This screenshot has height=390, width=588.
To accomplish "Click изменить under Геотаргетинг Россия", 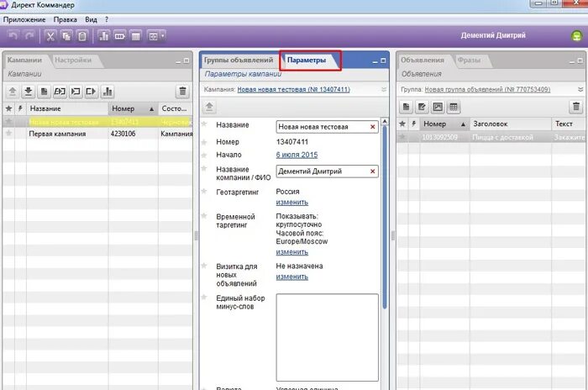I will [292, 203].
